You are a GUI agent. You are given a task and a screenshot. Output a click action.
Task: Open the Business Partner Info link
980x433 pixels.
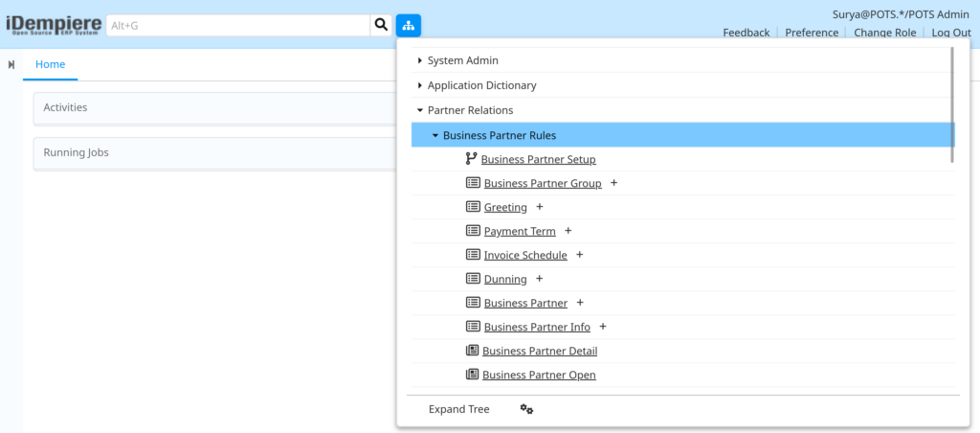537,327
